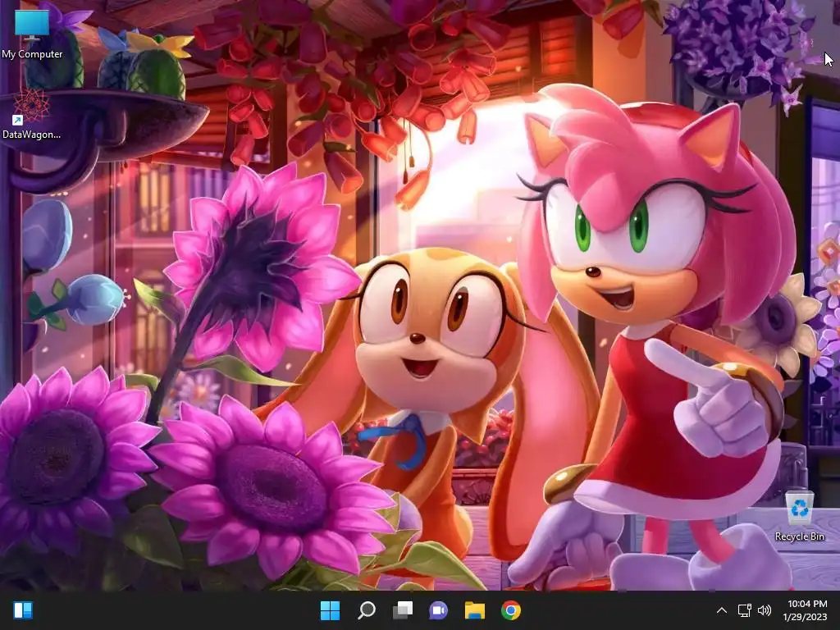The height and width of the screenshot is (630, 840).
Task: Select the Recycle Bin desktop icon
Action: coord(799,516)
